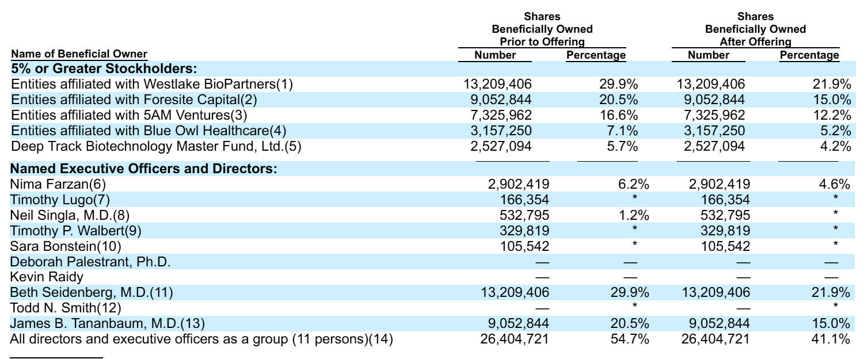Select the name "Neil Singla, M.D.(8)"
Viewport: 868px width, 359px height.
click(70, 215)
